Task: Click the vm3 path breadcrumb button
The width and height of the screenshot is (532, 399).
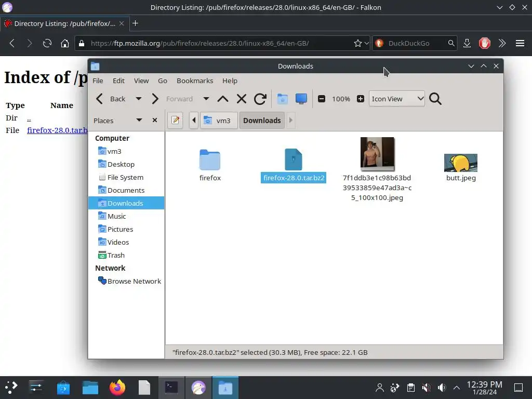Action: tap(218, 121)
